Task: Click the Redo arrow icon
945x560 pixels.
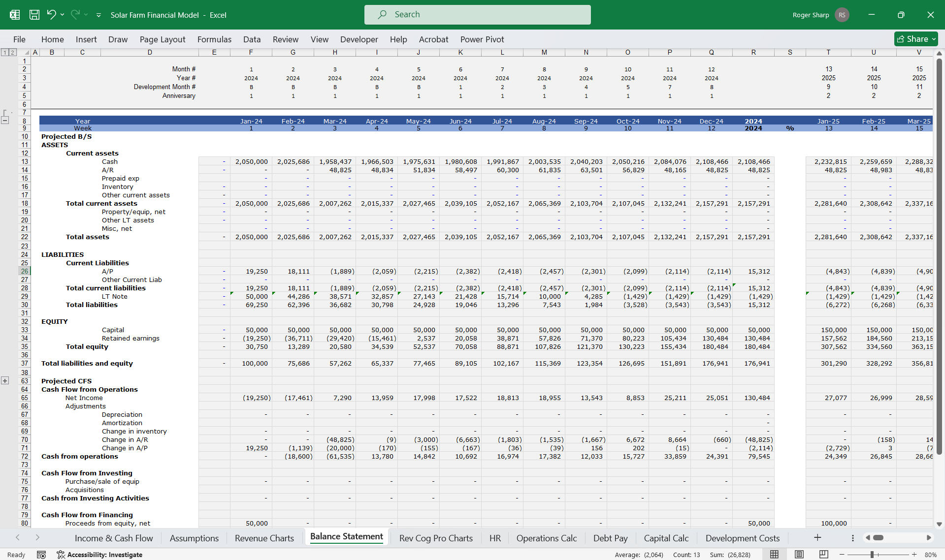Action: tap(75, 15)
